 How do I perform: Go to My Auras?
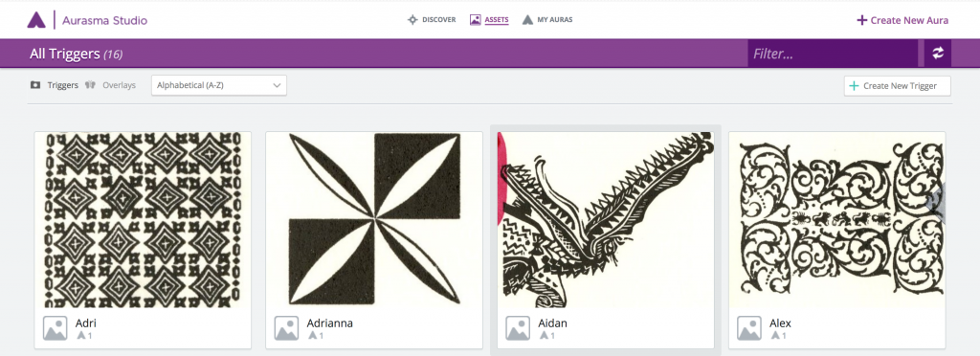pos(547,20)
